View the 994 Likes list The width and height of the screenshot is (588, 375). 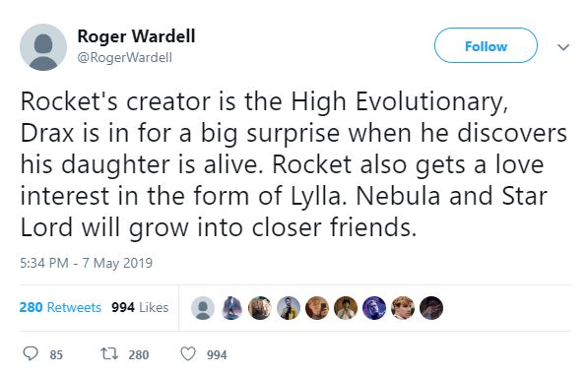pyautogui.click(x=140, y=307)
